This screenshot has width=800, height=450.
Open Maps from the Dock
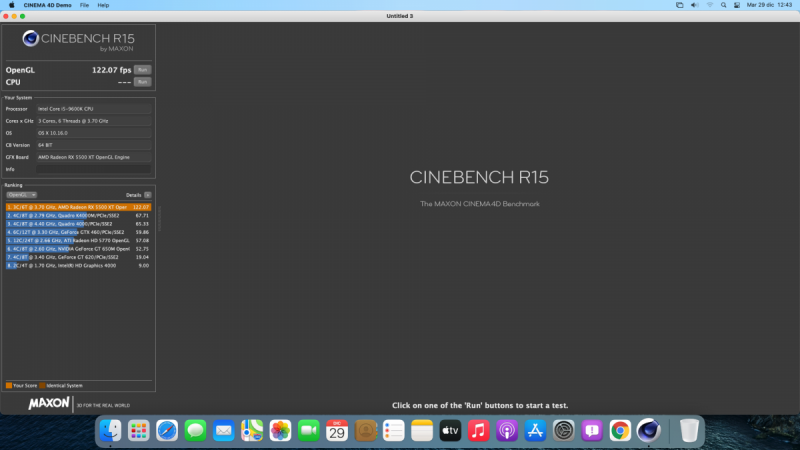point(252,431)
